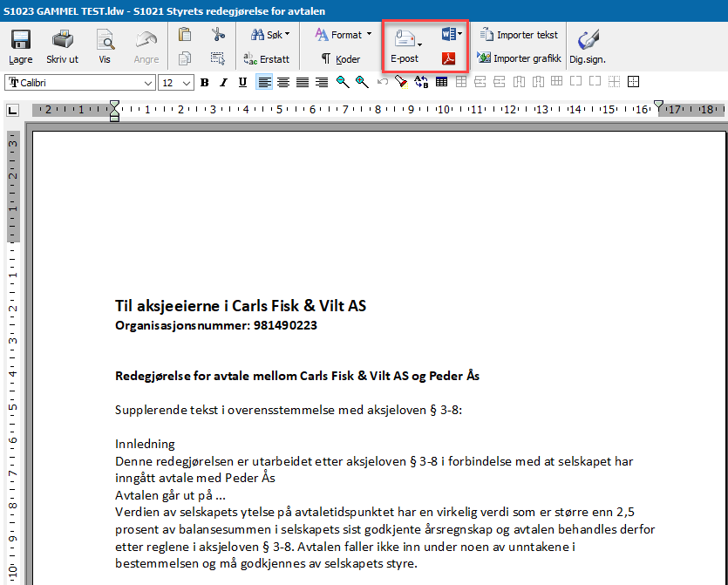Expand the E-post dropdown arrow
728x585 pixels.
pyautogui.click(x=419, y=44)
